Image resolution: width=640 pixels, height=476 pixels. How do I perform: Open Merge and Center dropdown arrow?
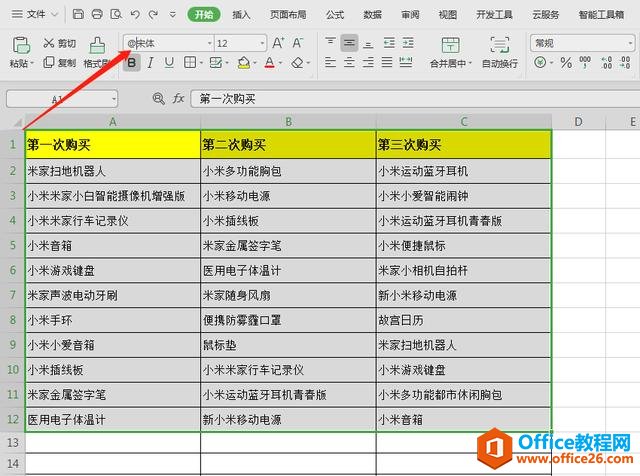(470, 63)
